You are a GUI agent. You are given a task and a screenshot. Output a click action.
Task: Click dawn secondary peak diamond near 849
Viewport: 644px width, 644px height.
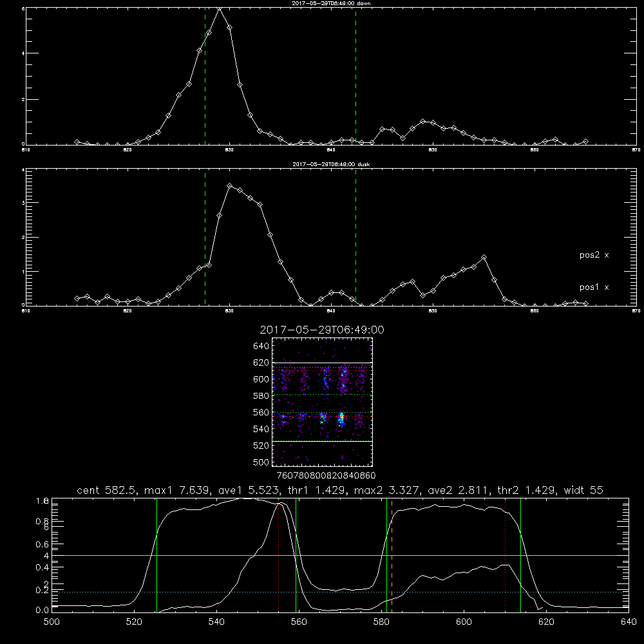tap(423, 121)
